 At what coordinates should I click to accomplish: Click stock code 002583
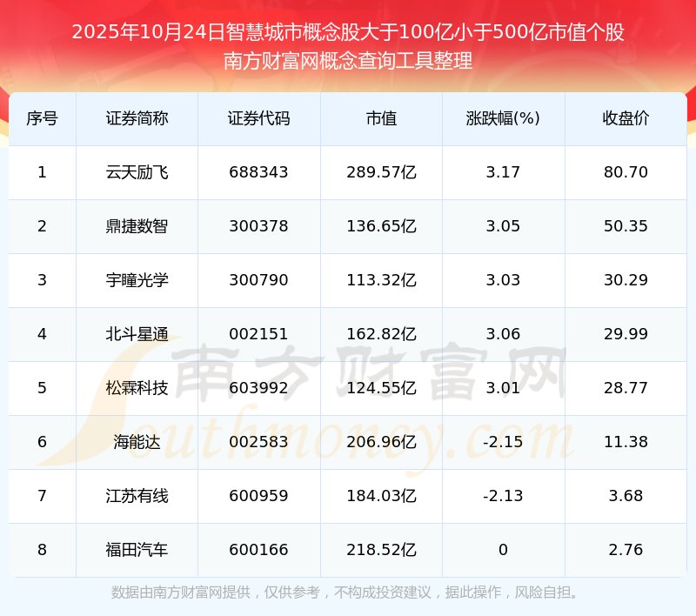coord(258,442)
